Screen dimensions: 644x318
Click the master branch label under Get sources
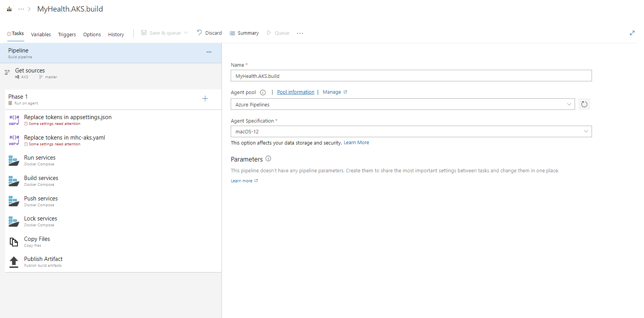tap(48, 77)
